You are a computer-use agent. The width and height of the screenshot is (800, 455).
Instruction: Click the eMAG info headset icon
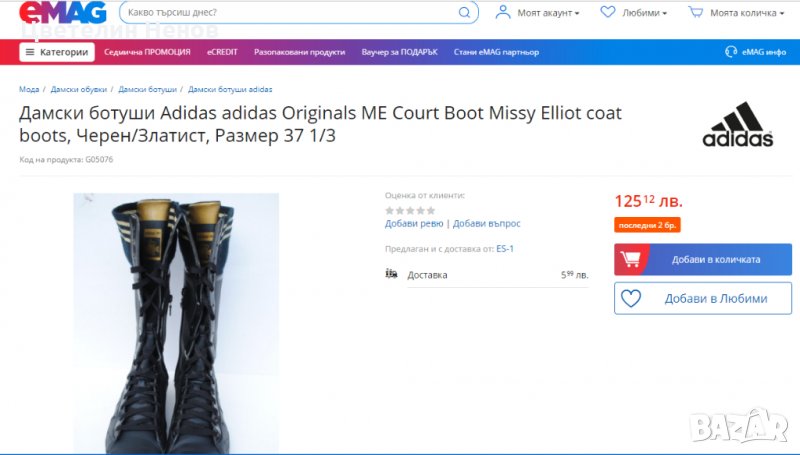(x=730, y=52)
